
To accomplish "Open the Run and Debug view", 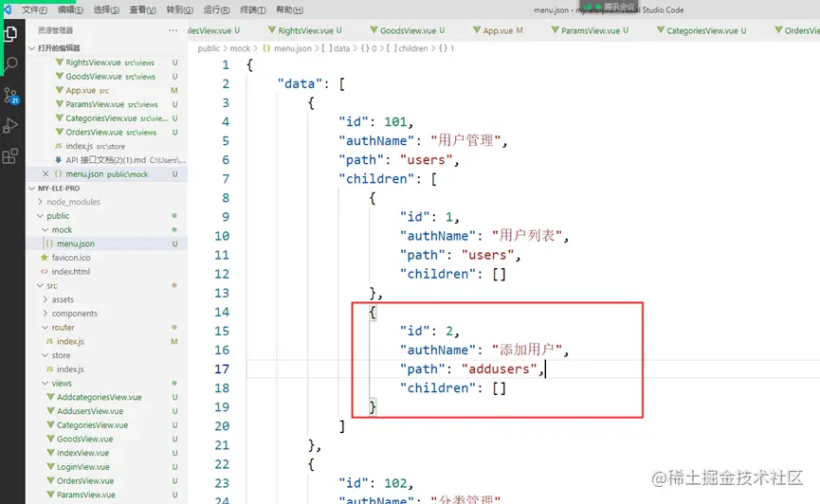I will 10,125.
